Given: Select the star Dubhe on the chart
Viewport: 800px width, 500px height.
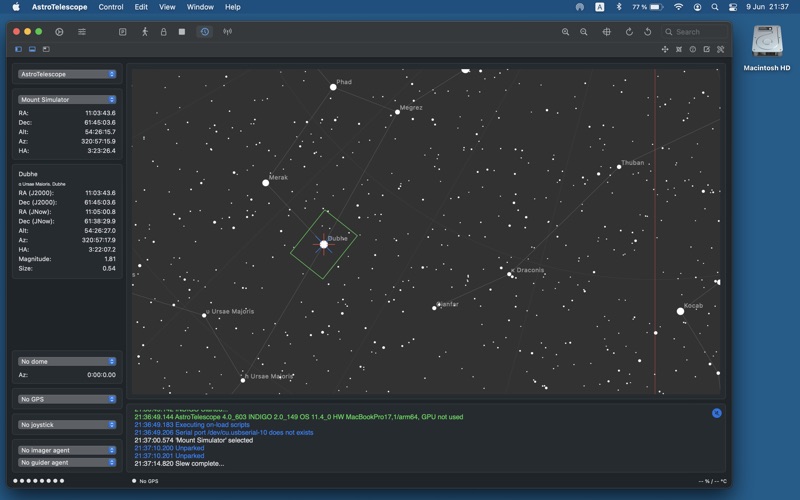Looking at the screenshot, I should (323, 244).
